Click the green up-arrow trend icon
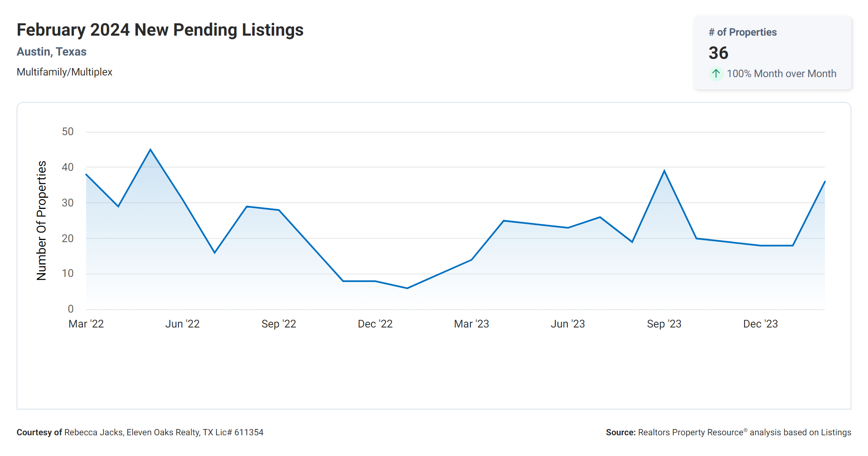Image resolution: width=868 pixels, height=456 pixels. (x=716, y=74)
